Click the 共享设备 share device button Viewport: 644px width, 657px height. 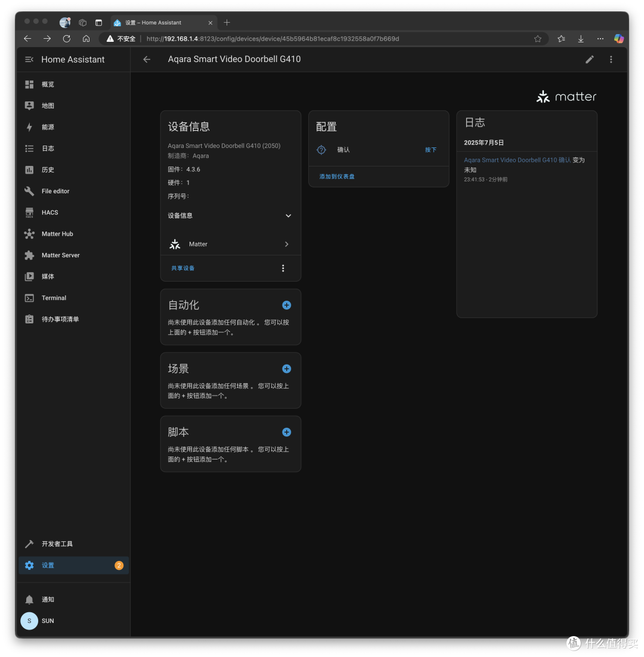(182, 268)
